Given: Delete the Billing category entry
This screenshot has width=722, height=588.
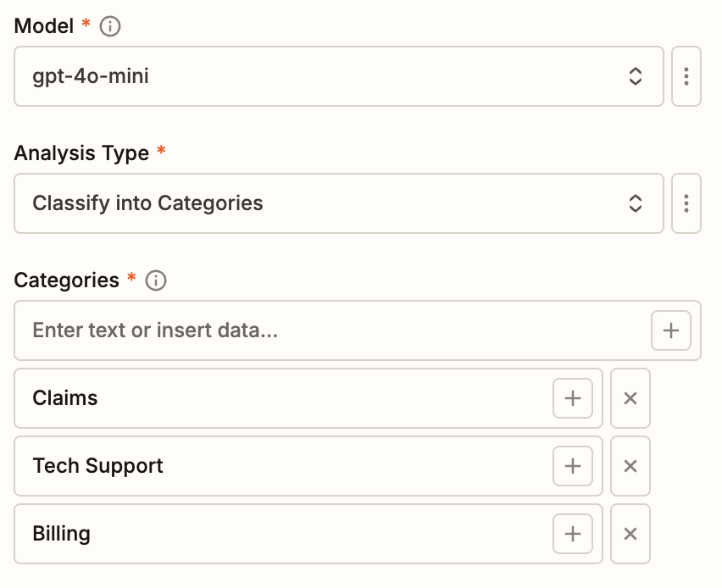Looking at the screenshot, I should 630,534.
